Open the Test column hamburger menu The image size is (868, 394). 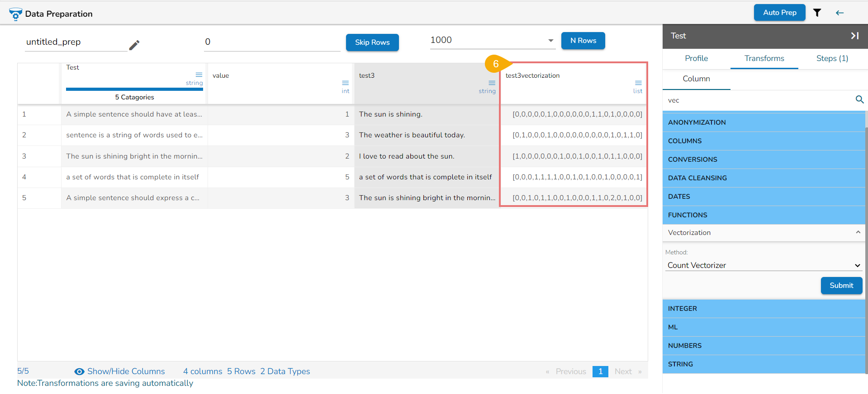pyautogui.click(x=199, y=75)
